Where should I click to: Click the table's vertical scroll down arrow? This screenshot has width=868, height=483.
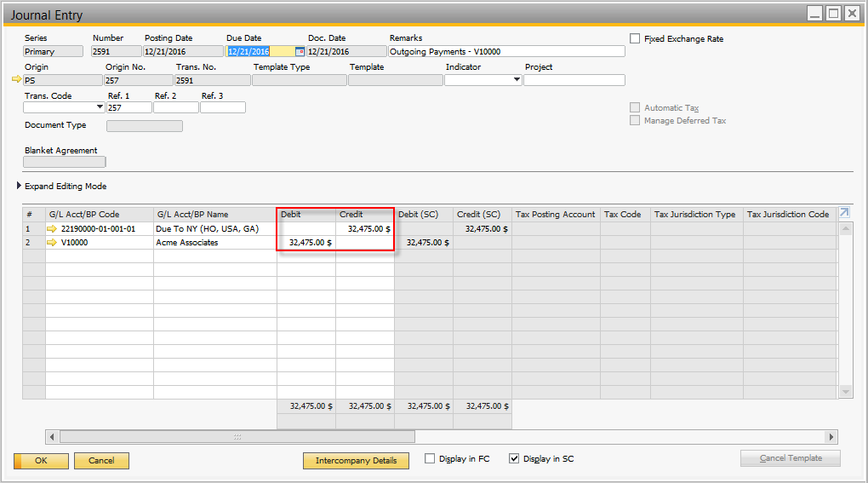[845, 392]
